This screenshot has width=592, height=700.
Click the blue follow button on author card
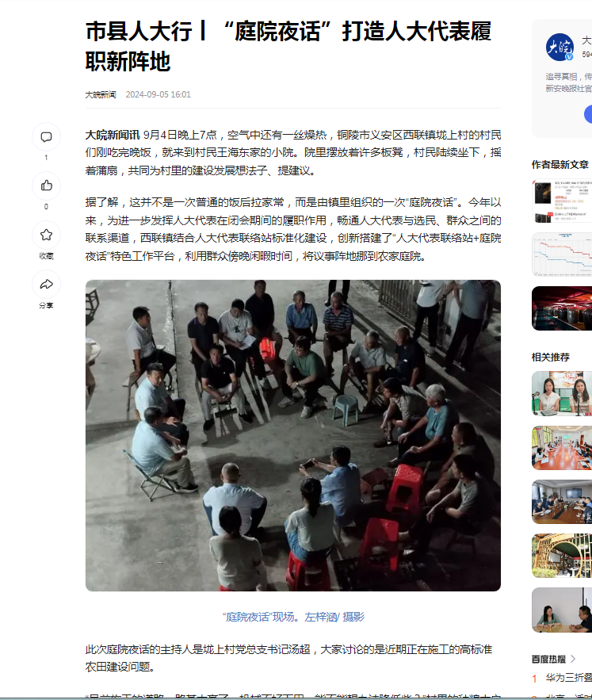point(588,114)
